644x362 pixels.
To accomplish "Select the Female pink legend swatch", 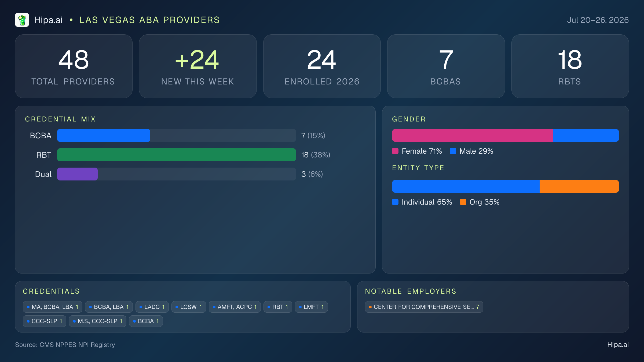I will click(x=395, y=151).
